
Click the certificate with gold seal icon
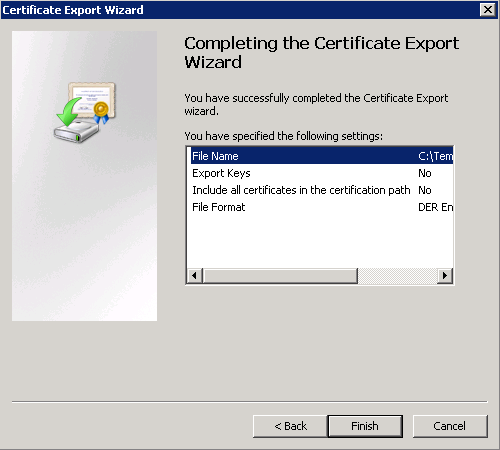[93, 101]
